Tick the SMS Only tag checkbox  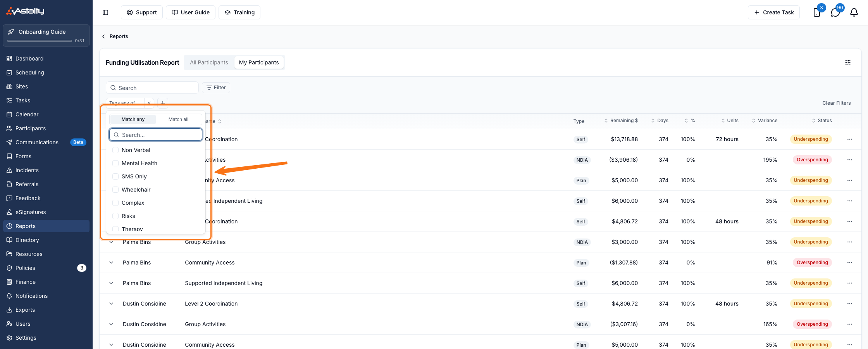(x=115, y=176)
